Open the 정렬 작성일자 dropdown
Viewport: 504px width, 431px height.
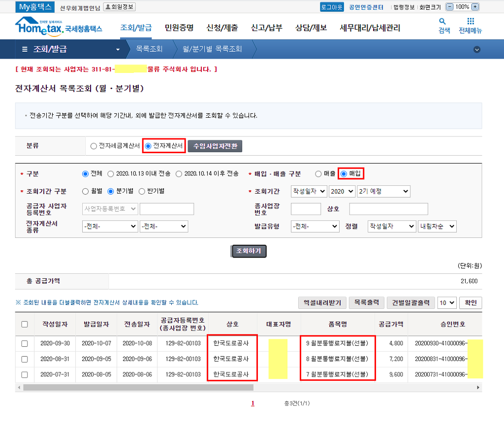(x=392, y=227)
